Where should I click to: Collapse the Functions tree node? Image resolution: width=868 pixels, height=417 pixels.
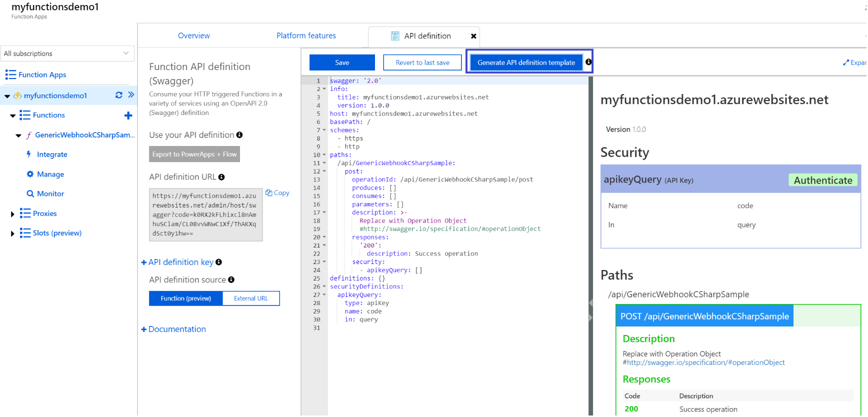pyautogui.click(x=13, y=116)
